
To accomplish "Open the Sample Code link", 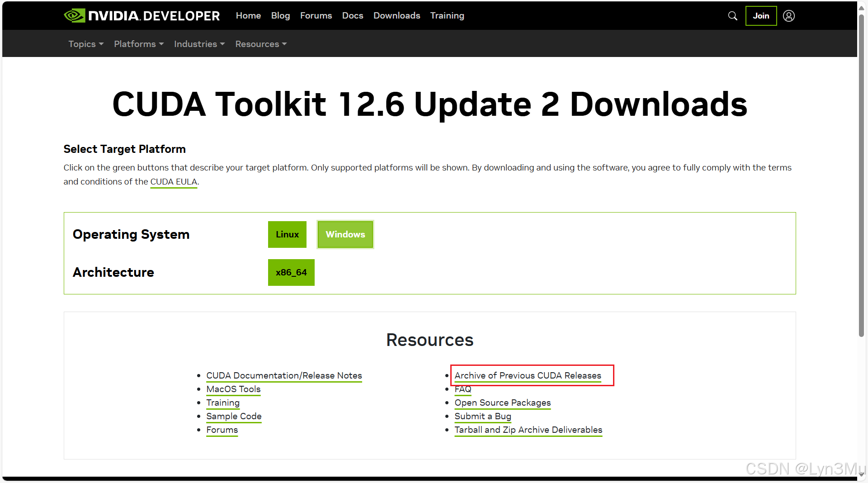I will click(x=234, y=416).
